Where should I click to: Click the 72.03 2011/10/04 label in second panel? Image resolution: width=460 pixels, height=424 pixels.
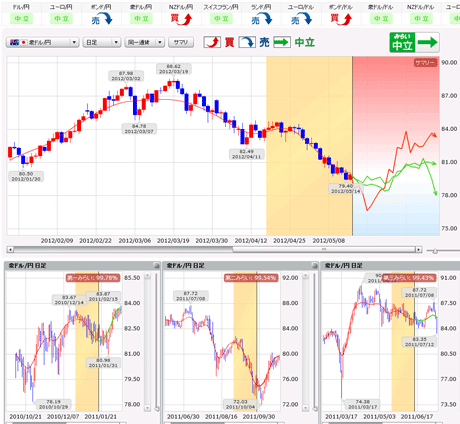click(x=240, y=404)
